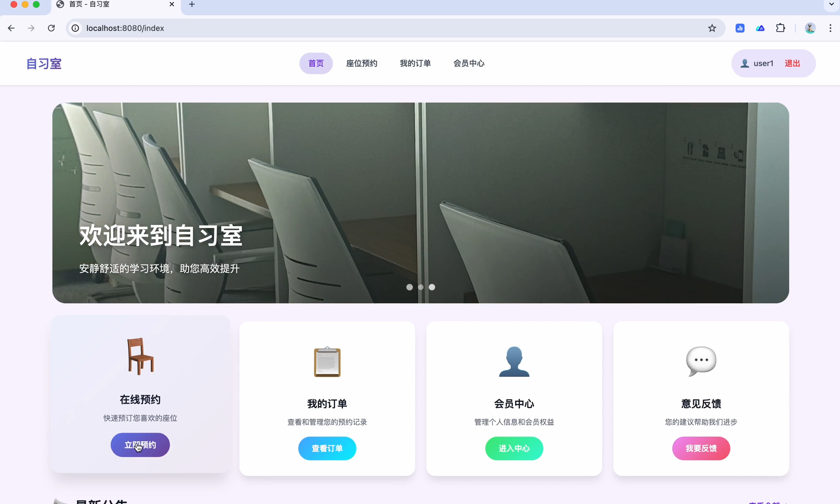Go to the 座位预约 nav tab
This screenshot has height=504, width=840.
(362, 63)
